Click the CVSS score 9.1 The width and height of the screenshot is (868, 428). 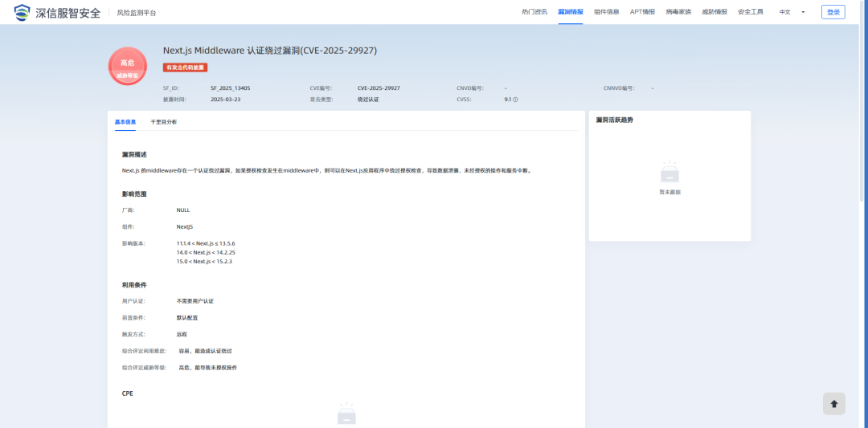(508, 100)
